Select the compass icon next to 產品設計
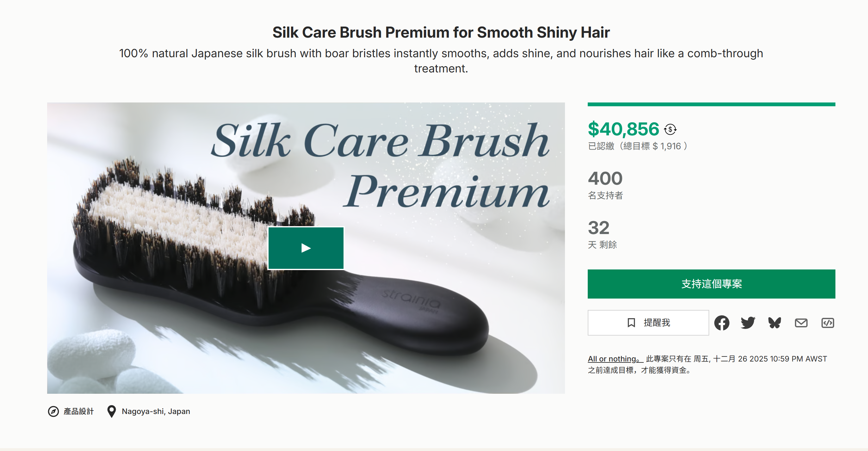This screenshot has width=868, height=451. [x=54, y=411]
